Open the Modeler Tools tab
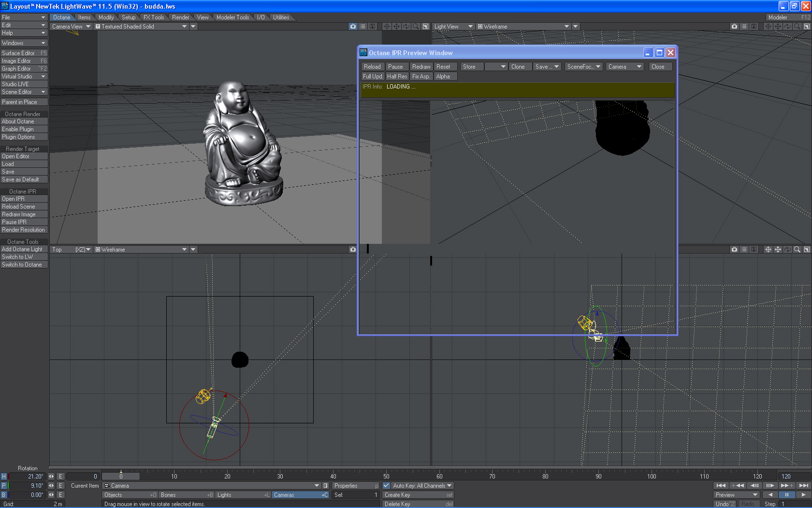Screen dimensions: 812x508 232,17
